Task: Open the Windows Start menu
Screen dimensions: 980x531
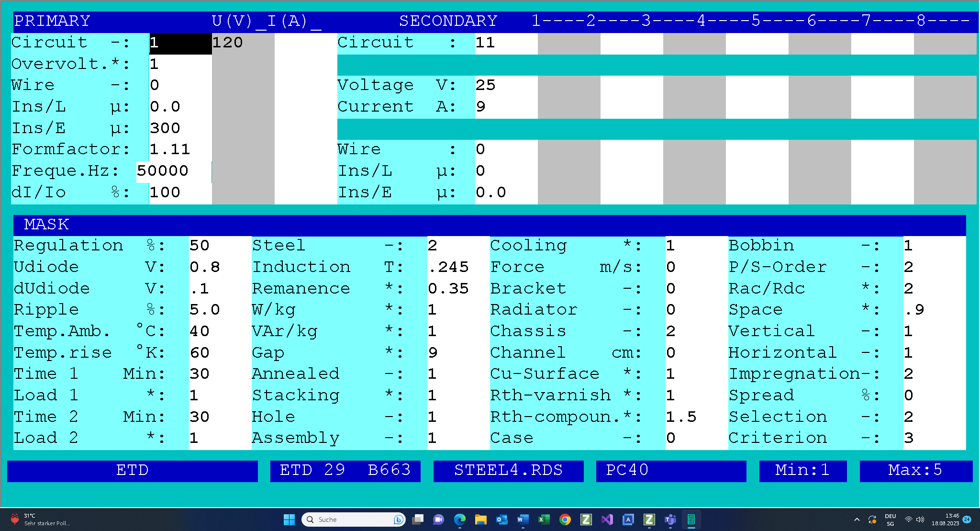Action: pyautogui.click(x=290, y=520)
